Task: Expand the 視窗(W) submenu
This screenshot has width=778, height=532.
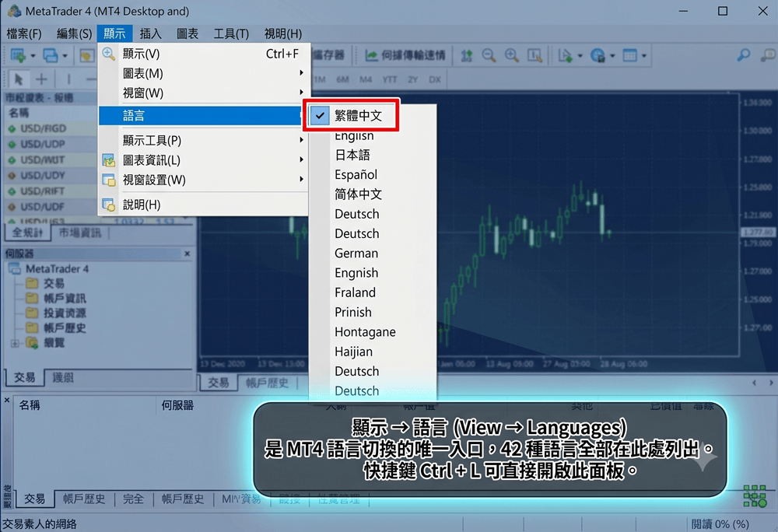Action: (x=205, y=93)
